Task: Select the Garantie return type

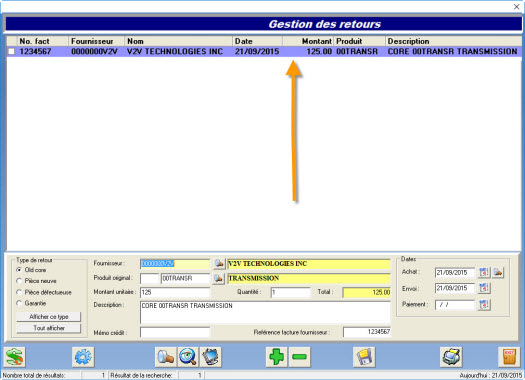Action: tap(19, 303)
